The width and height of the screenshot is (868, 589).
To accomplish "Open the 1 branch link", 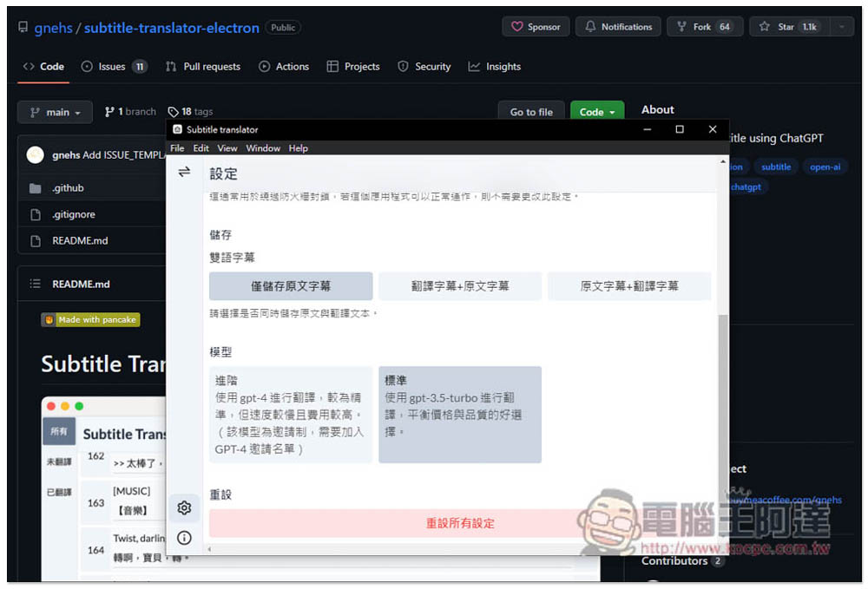I will pyautogui.click(x=131, y=112).
